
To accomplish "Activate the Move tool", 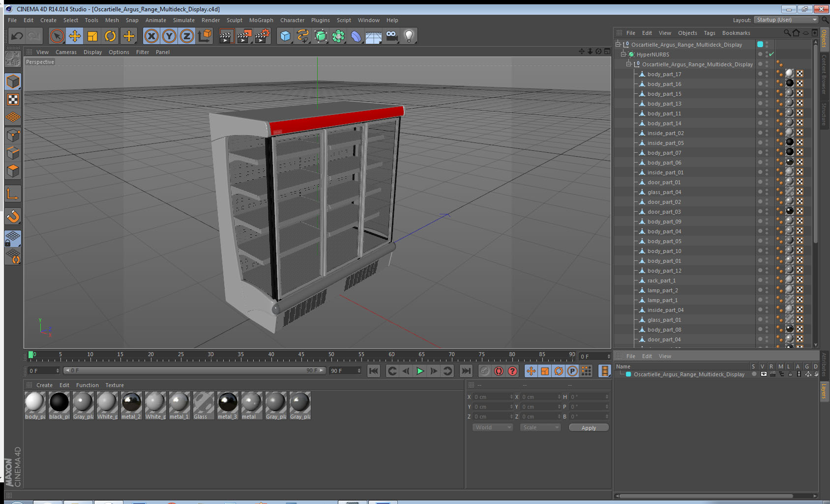I will click(x=75, y=36).
